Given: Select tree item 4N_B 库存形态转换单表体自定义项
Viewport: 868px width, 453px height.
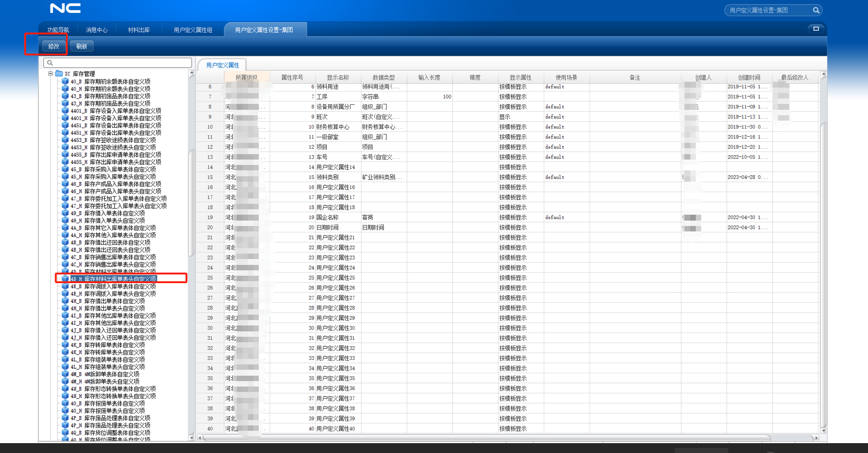Looking at the screenshot, I should click(x=113, y=388).
